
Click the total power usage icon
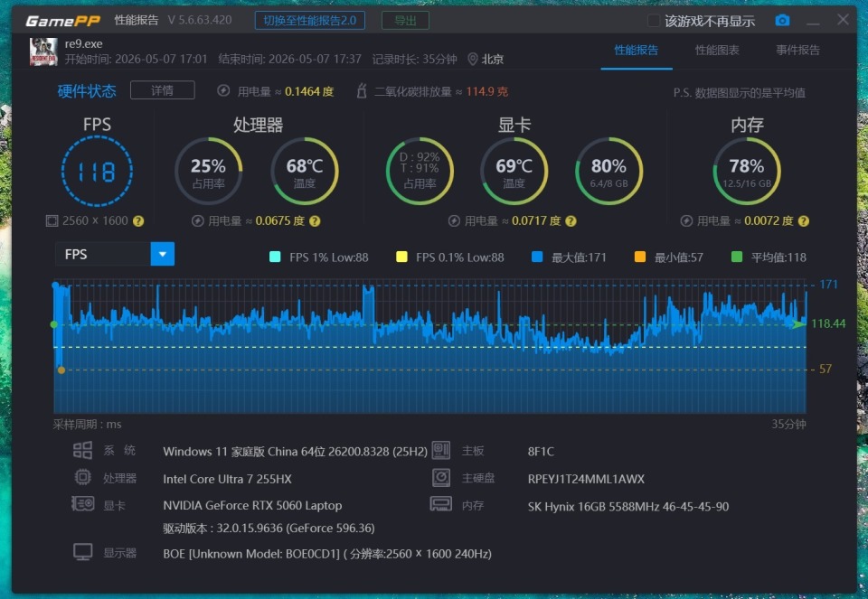click(x=223, y=90)
